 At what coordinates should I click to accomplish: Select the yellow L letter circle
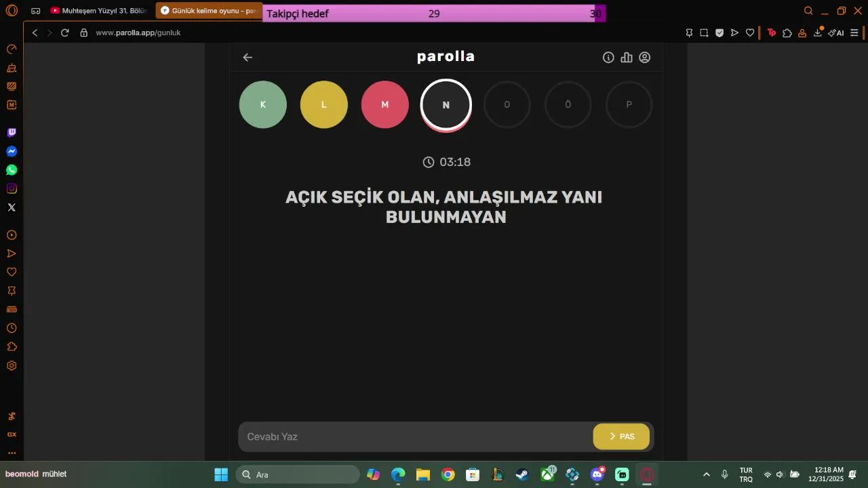click(x=324, y=104)
